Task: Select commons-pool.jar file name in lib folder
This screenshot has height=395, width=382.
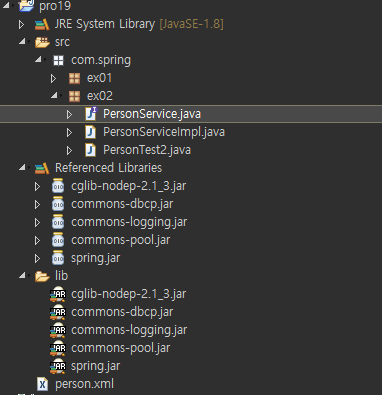Action: (121, 348)
